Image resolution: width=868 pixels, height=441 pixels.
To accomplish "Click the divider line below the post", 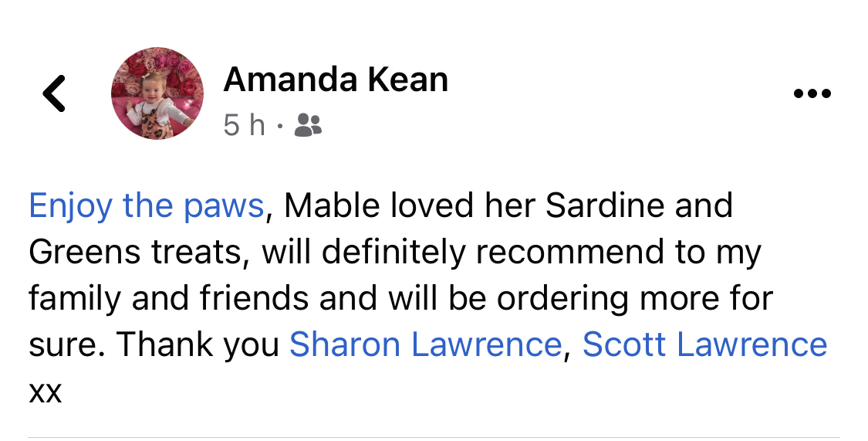I will point(434,437).
